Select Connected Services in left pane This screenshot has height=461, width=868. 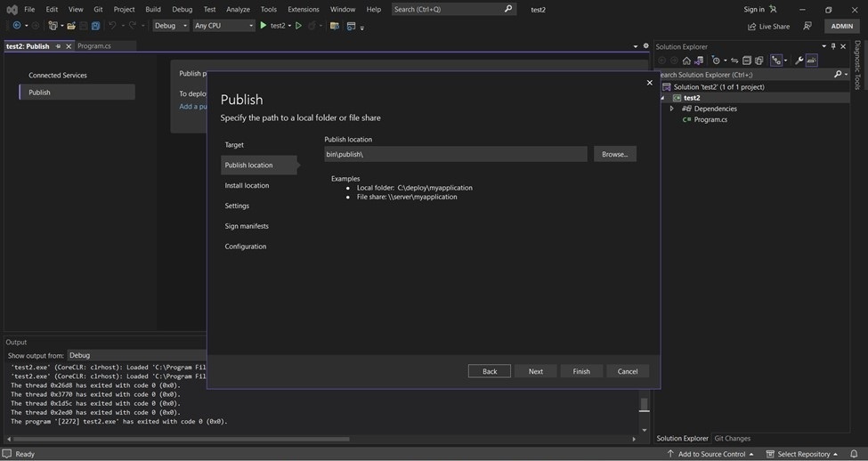[x=58, y=76]
